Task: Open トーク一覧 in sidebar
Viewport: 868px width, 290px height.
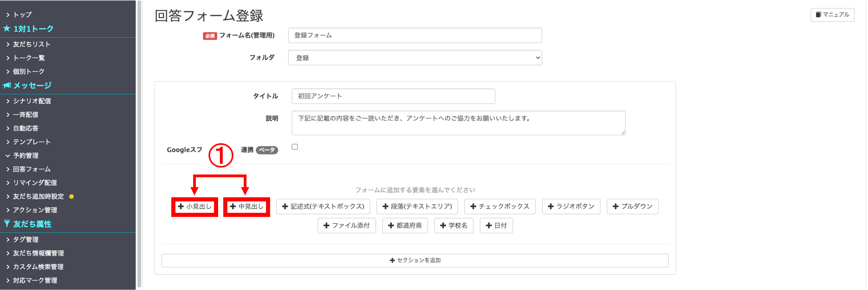Action: [29, 58]
